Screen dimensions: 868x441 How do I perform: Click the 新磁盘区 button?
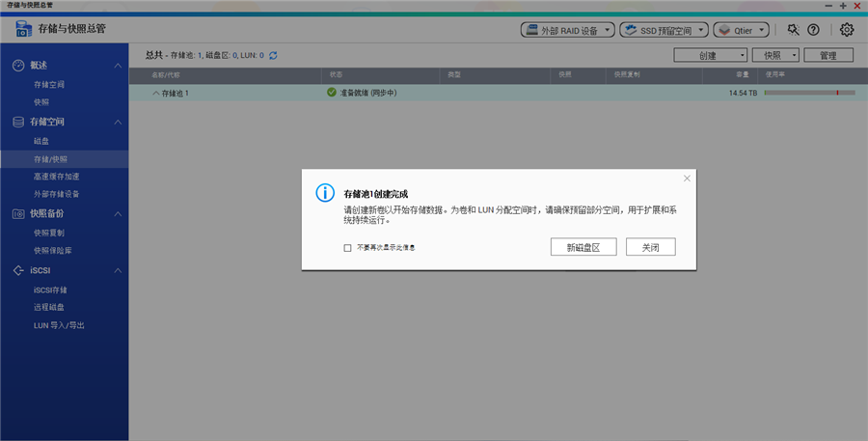click(x=583, y=247)
